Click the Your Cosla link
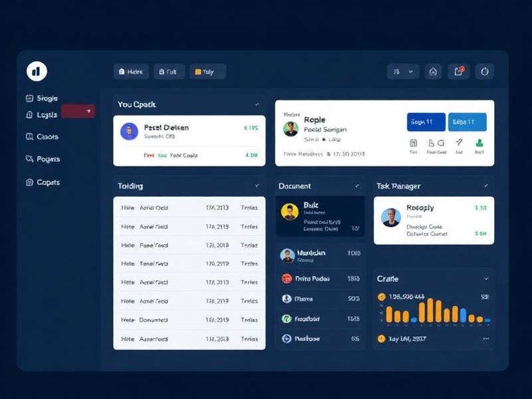This screenshot has width=532, height=399. [184, 156]
